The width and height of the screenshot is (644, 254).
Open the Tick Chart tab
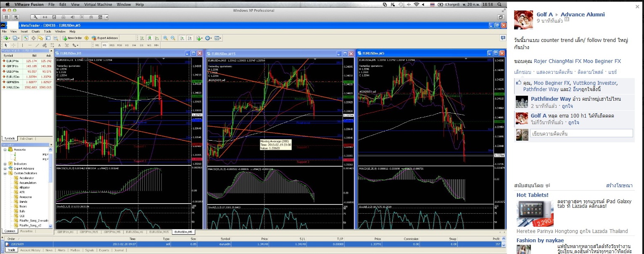[x=26, y=139]
